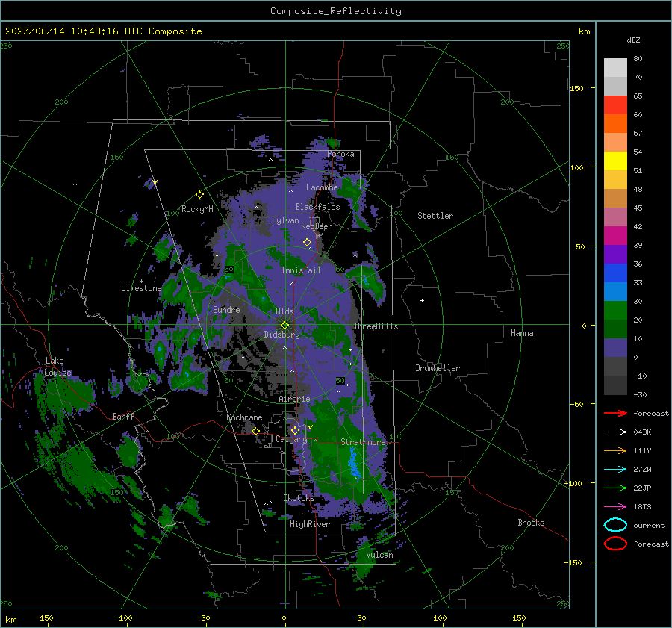Image resolution: width=672 pixels, height=628 pixels.
Task: Click the Olds city label
Action: [284, 311]
